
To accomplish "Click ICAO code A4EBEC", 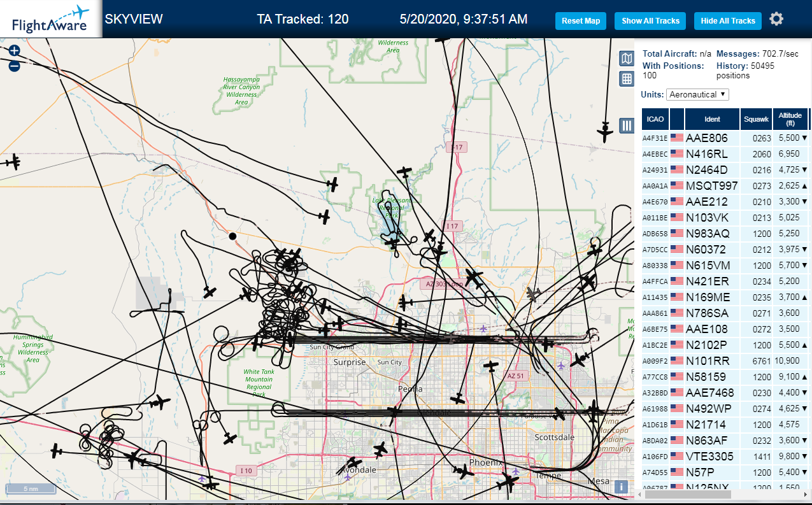I will pos(655,155).
